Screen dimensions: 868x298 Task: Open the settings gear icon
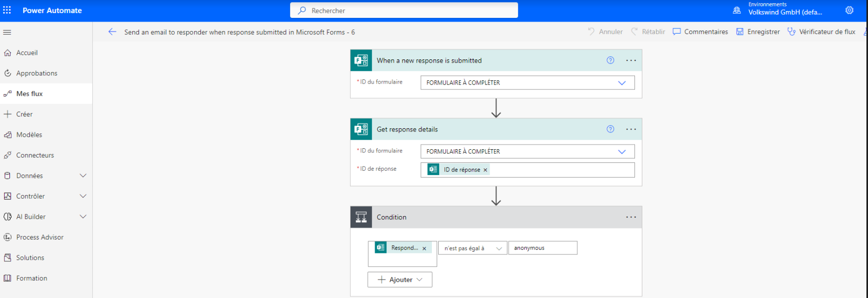[849, 10]
